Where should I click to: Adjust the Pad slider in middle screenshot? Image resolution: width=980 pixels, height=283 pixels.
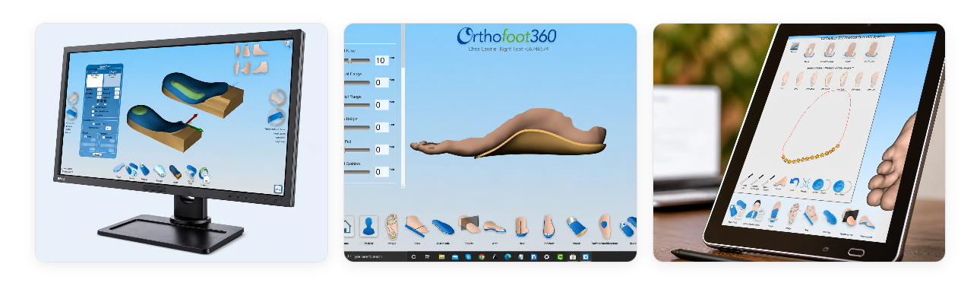point(357,151)
